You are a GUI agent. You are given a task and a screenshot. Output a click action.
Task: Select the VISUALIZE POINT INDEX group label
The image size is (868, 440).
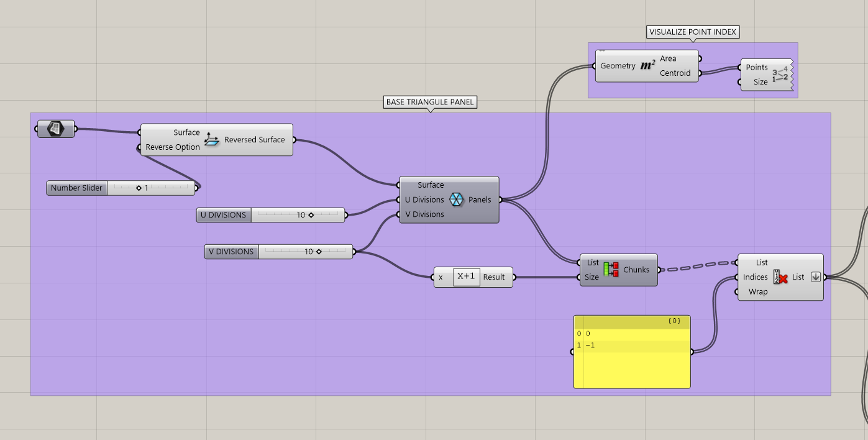(x=693, y=32)
